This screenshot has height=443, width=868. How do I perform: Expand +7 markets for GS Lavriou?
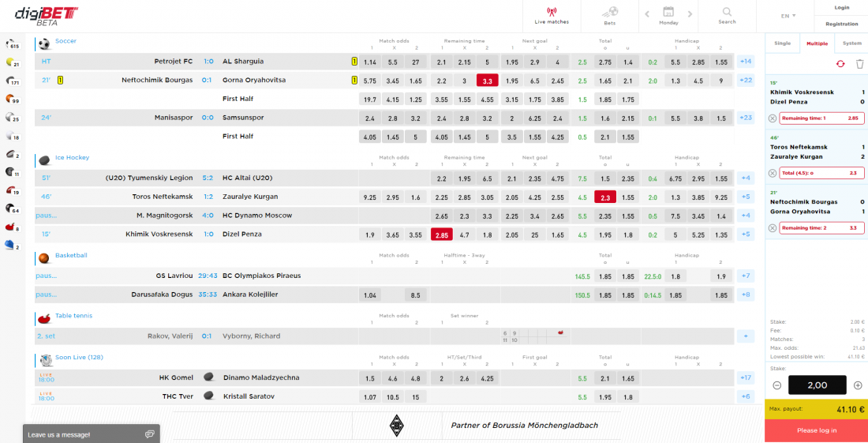pos(745,276)
